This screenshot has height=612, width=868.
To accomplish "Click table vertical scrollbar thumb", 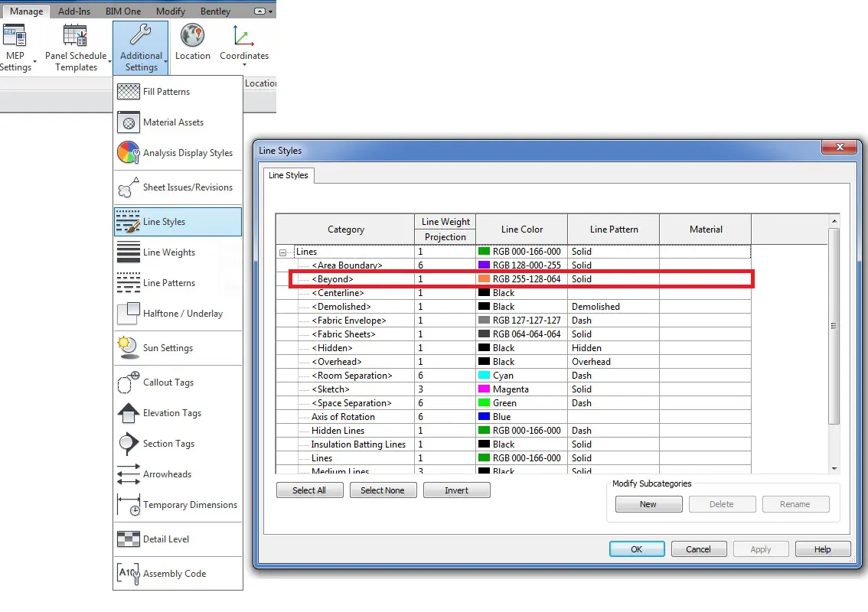I will tap(834, 326).
